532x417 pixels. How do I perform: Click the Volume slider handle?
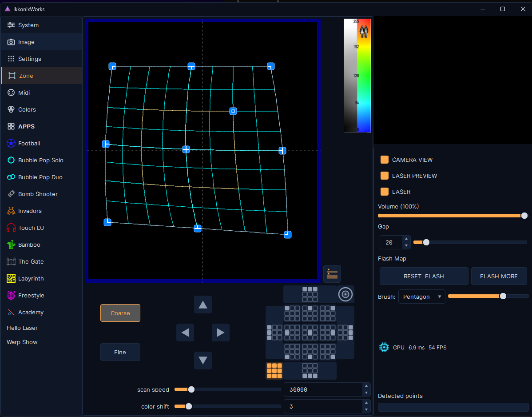point(524,216)
